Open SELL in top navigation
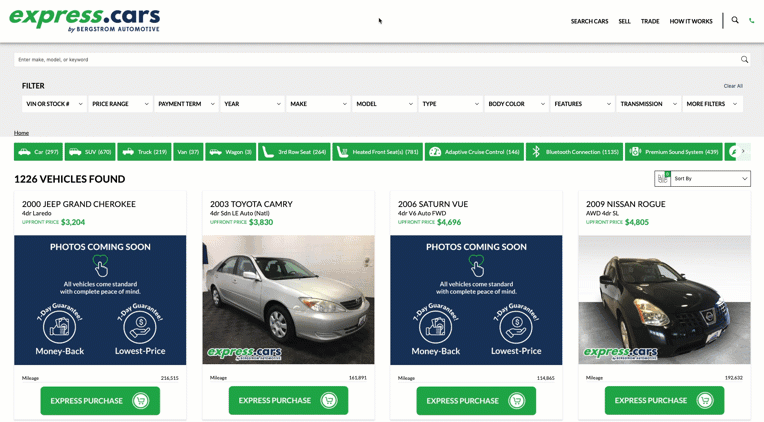Screen dimensions: 764x422 pyautogui.click(x=624, y=21)
